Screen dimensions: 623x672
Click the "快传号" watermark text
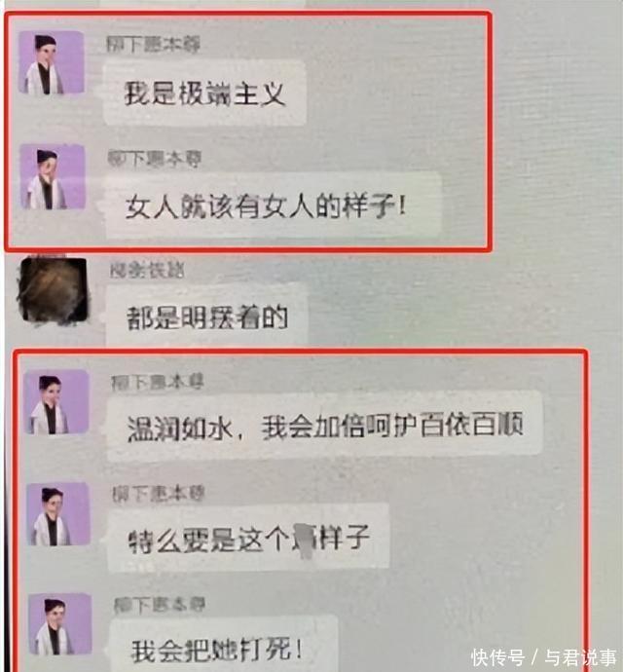pyautogui.click(x=497, y=657)
